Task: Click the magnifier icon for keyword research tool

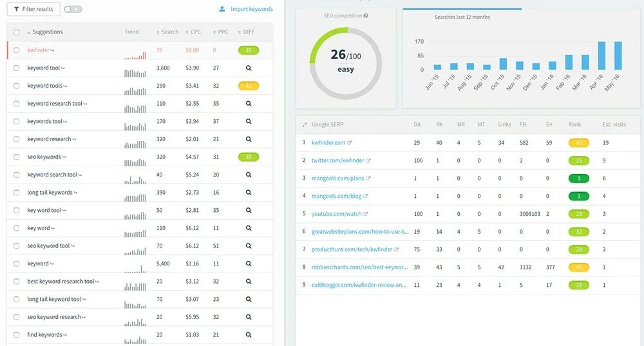Action: 249,104
